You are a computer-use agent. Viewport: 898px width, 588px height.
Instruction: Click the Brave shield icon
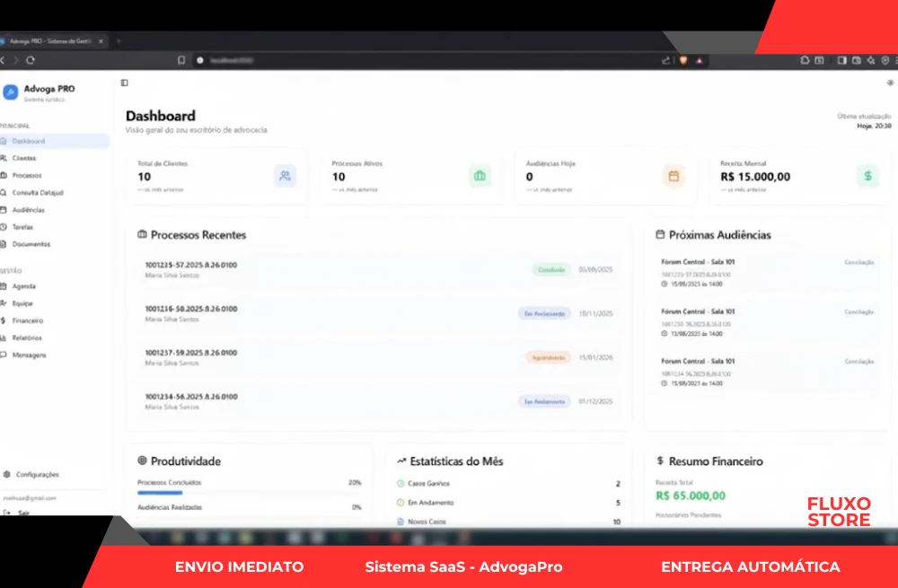click(x=682, y=60)
